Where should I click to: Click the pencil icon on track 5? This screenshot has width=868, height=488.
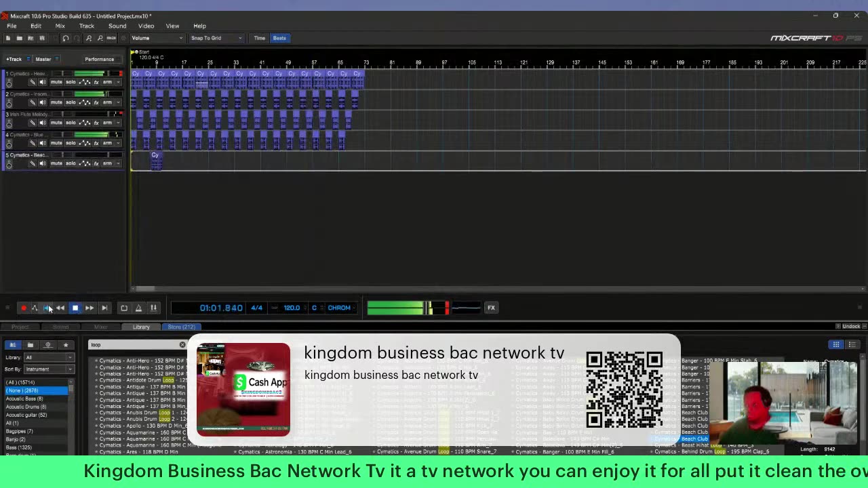pos(32,163)
